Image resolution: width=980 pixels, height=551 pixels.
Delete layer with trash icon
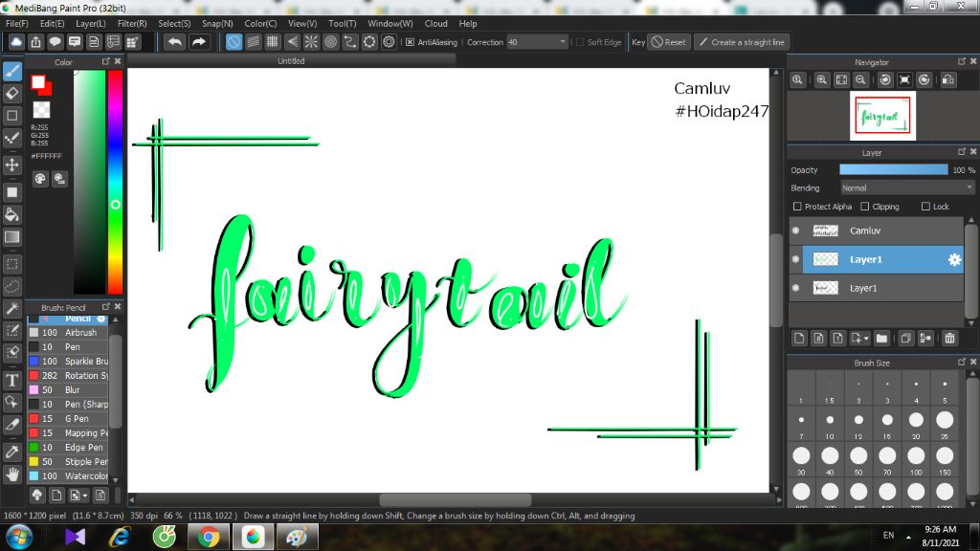950,338
